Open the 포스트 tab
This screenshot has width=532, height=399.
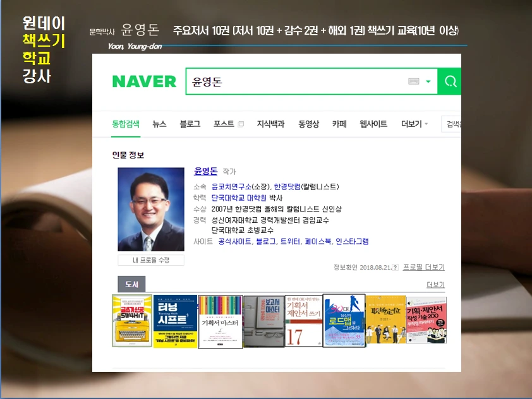(224, 124)
